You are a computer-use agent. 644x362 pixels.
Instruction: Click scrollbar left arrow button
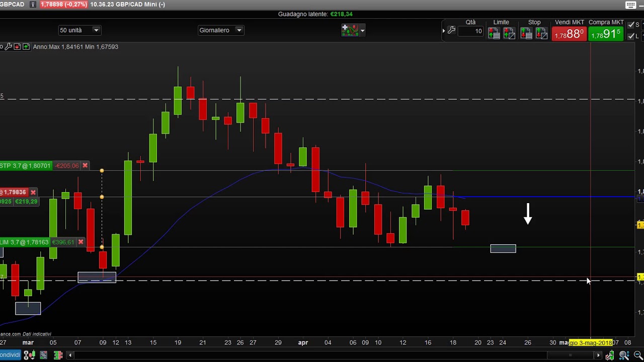pyautogui.click(x=70, y=355)
